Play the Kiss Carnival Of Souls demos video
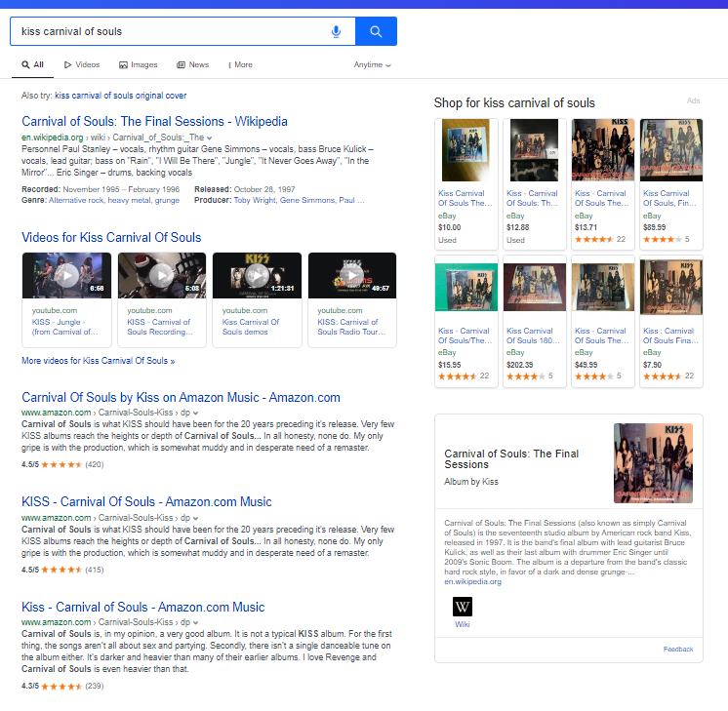 pyautogui.click(x=258, y=276)
